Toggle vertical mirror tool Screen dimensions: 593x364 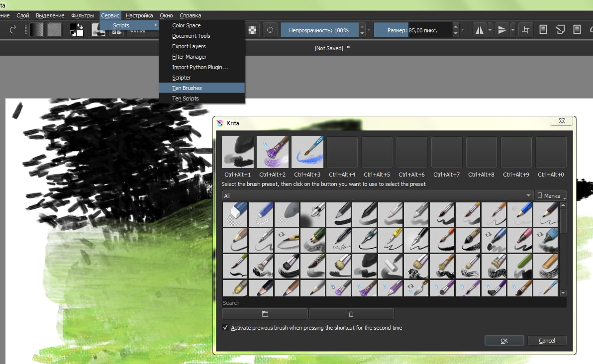tap(502, 30)
